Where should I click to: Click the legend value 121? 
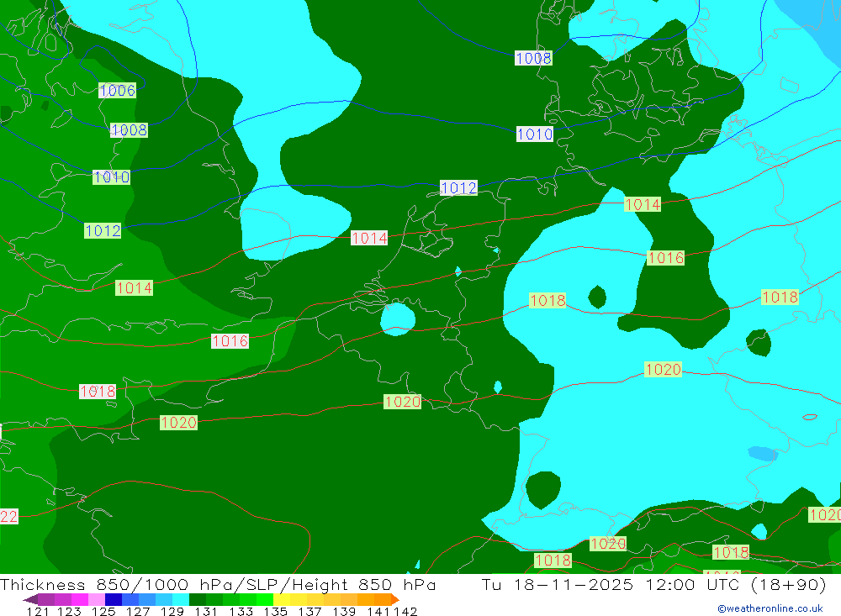pos(38,611)
